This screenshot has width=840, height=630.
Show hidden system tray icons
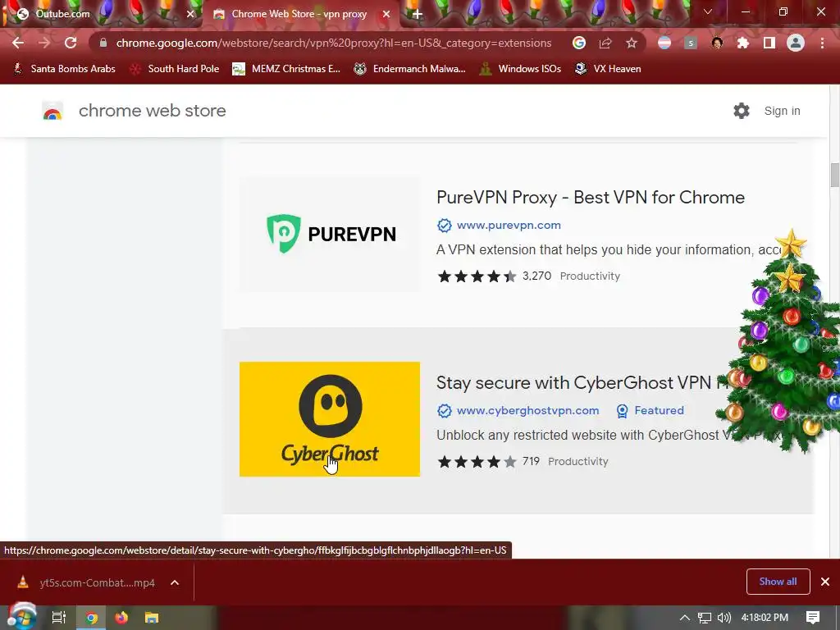click(x=684, y=618)
